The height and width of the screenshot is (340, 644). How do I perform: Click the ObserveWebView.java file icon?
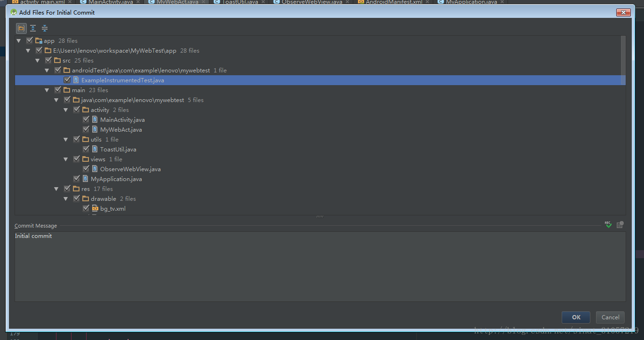pos(95,169)
